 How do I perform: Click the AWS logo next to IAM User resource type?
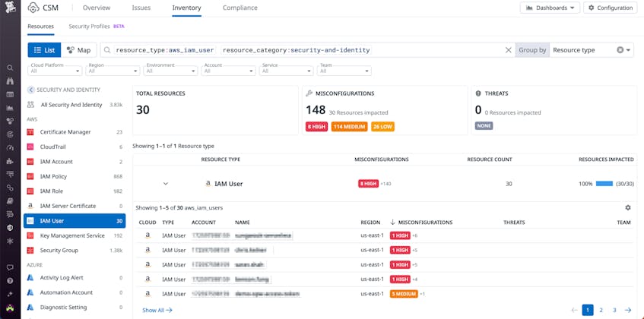[208, 184]
